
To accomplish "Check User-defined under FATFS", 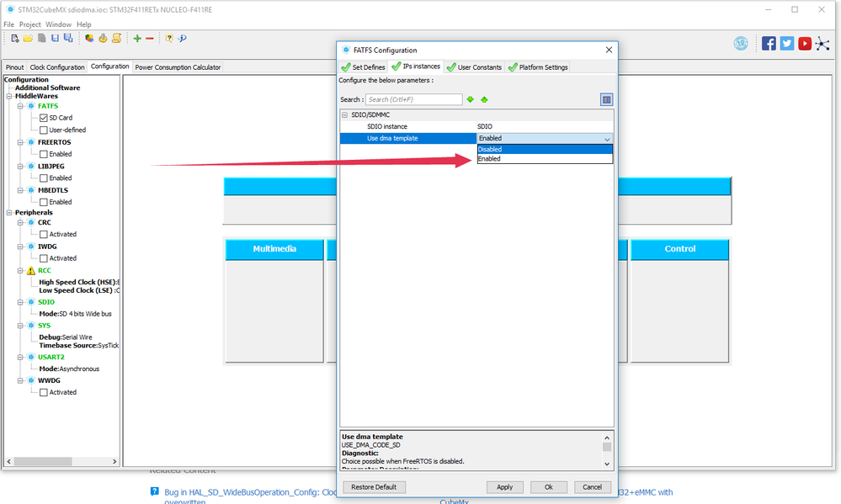I will (44, 130).
